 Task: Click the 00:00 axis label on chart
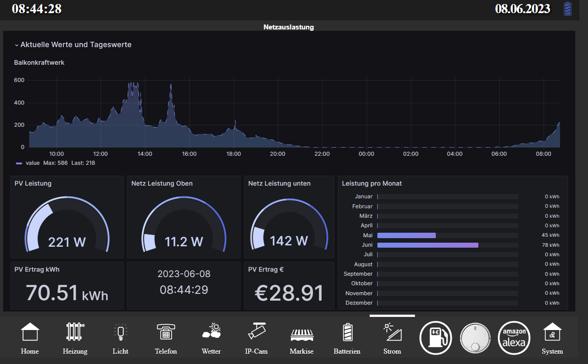point(366,154)
